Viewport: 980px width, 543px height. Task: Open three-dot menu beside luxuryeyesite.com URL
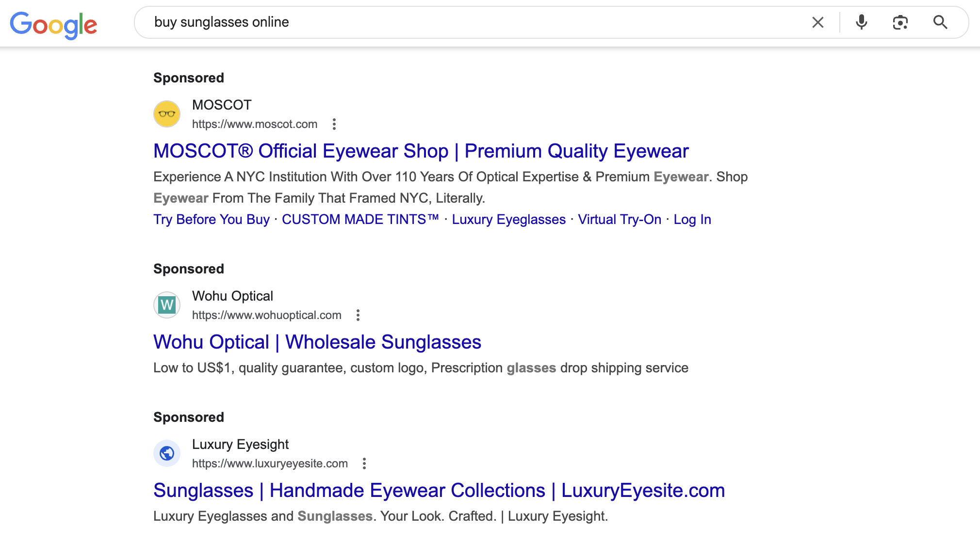point(364,463)
